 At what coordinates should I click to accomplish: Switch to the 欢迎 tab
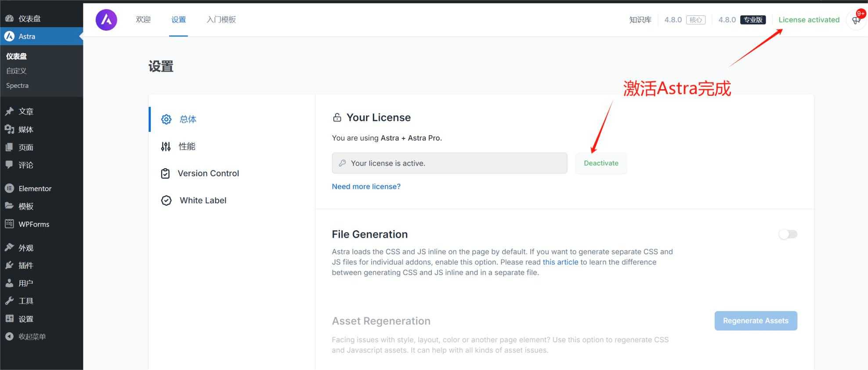click(143, 19)
